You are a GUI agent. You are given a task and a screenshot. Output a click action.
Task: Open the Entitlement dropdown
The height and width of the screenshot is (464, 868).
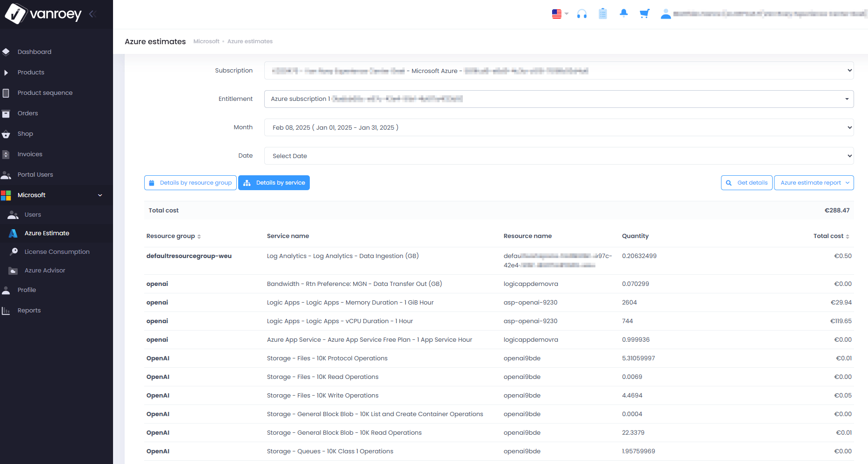point(559,99)
